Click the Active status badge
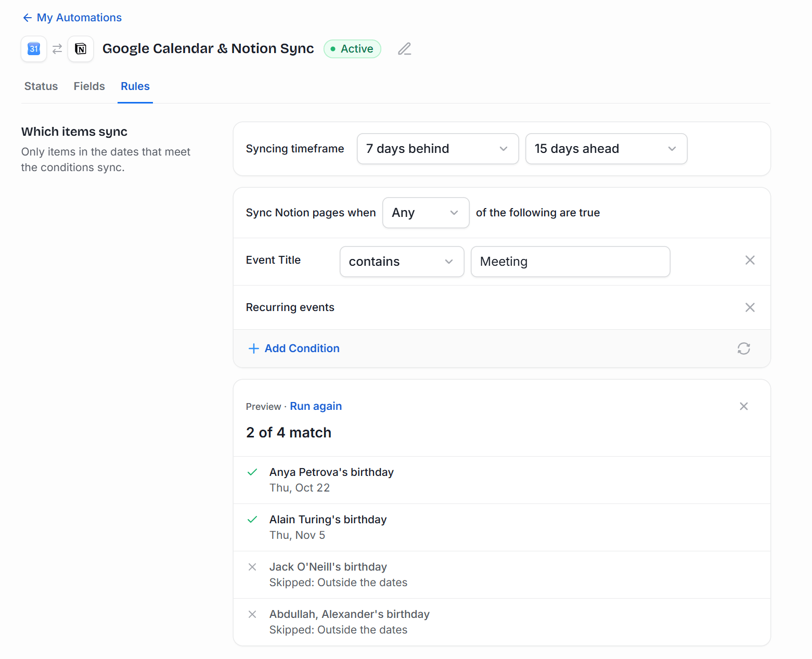 coord(352,49)
